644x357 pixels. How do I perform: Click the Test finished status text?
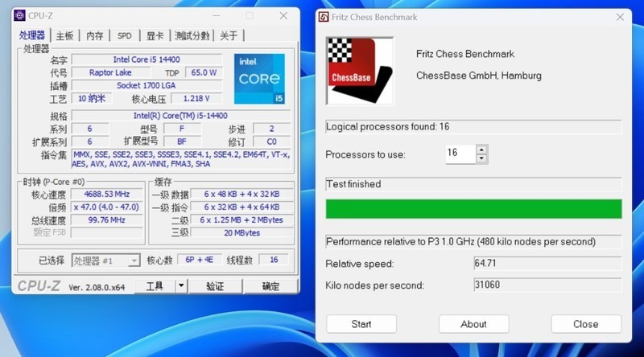coord(353,184)
